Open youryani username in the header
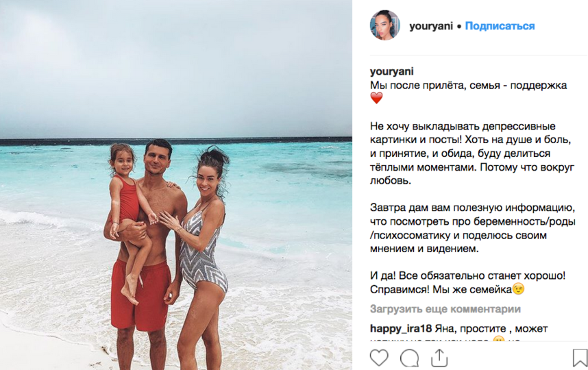588x370 pixels. pyautogui.click(x=431, y=26)
